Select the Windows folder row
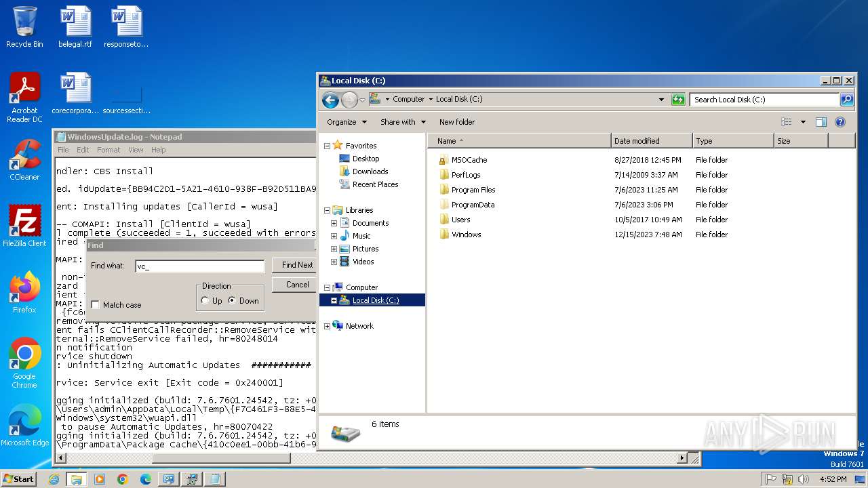The image size is (868, 488). [x=467, y=235]
